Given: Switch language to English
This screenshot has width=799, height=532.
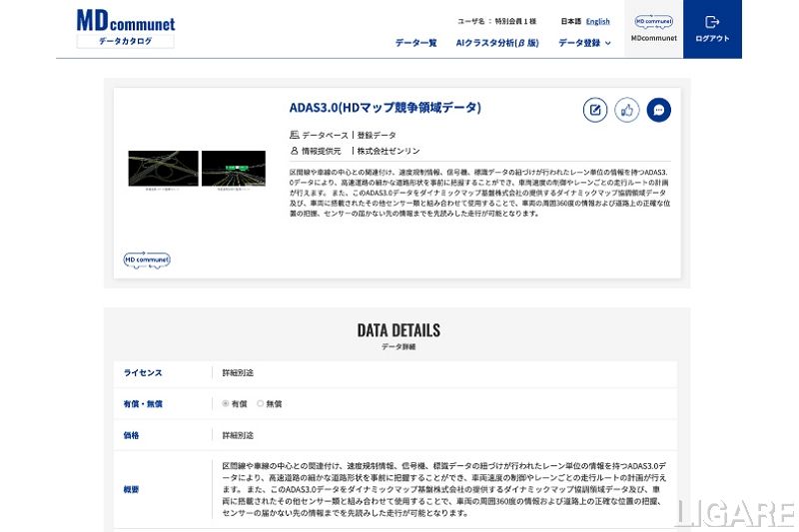Looking at the screenshot, I should click(597, 21).
